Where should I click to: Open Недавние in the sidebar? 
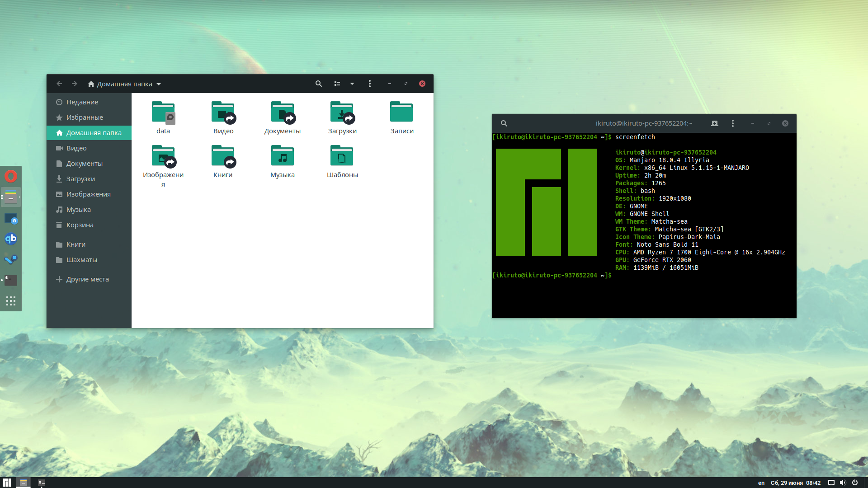82,102
